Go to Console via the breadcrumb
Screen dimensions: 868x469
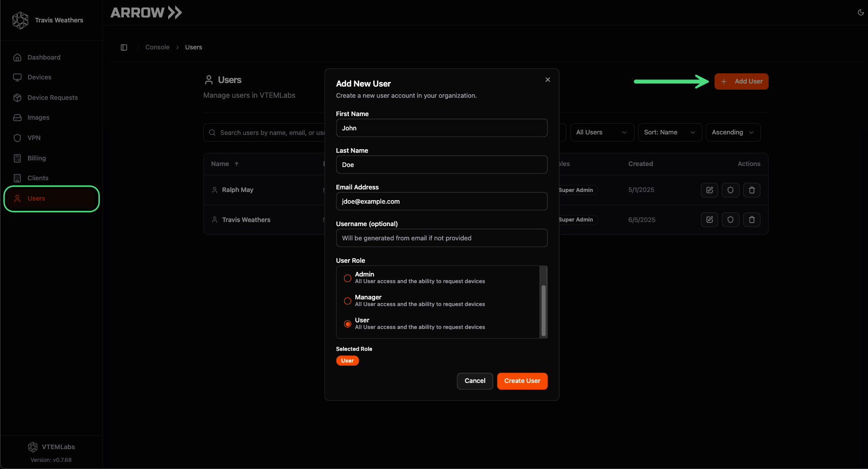pos(157,47)
